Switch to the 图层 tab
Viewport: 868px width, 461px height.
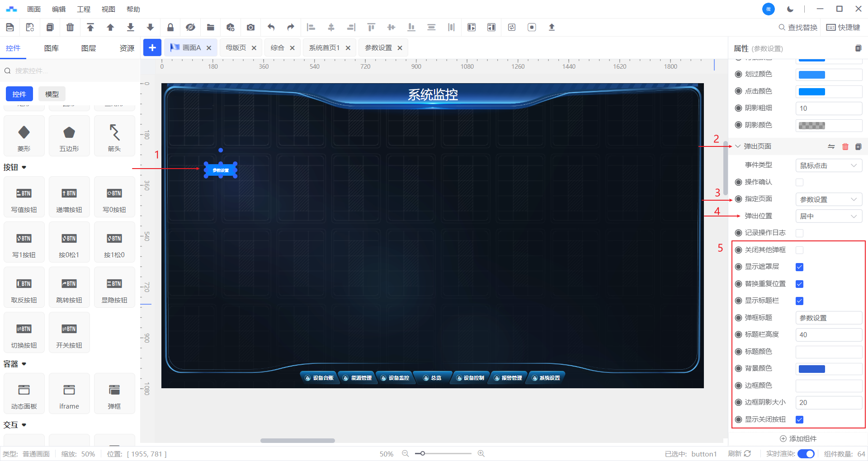coord(89,48)
